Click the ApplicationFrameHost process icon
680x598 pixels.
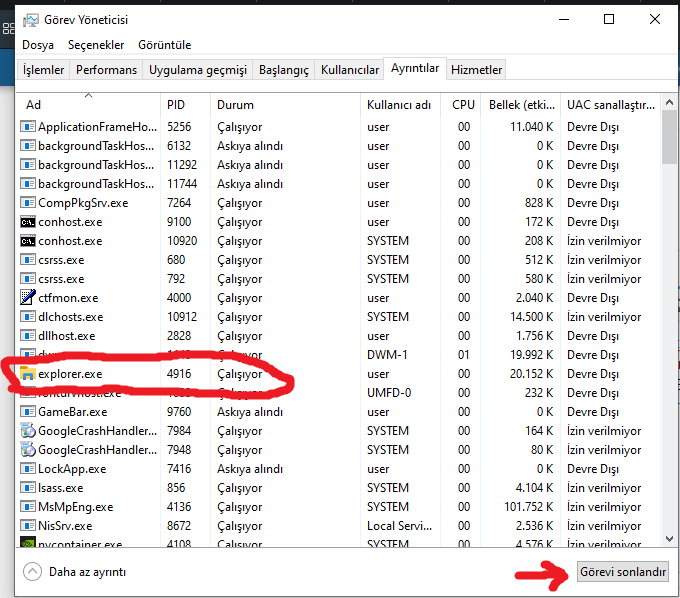[28, 127]
